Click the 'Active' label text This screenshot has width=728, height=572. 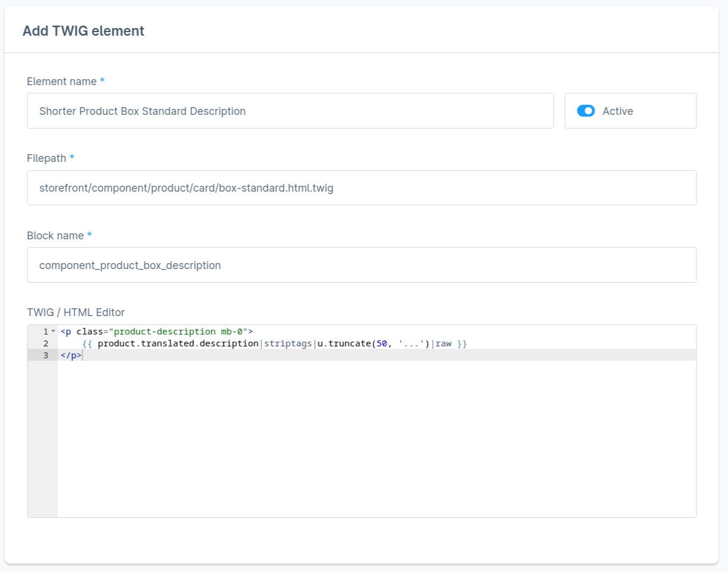pos(618,111)
